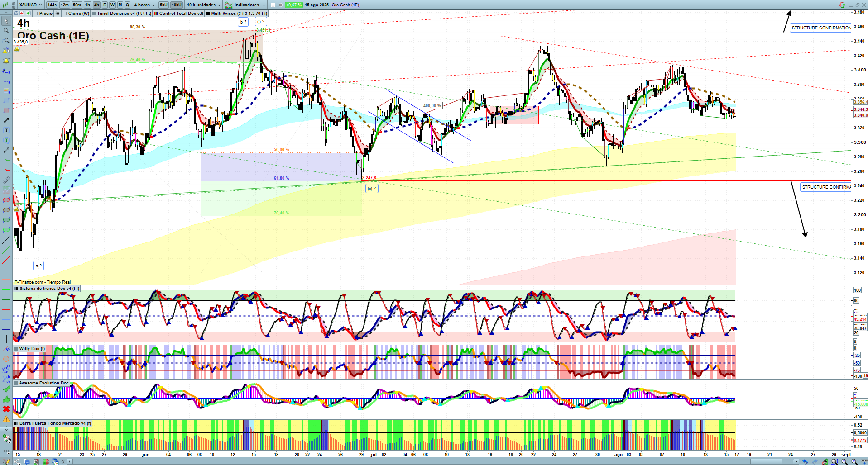This screenshot has width=868, height=465.
Task: Click the undo arrow in bottom bar
Action: tap(805, 461)
